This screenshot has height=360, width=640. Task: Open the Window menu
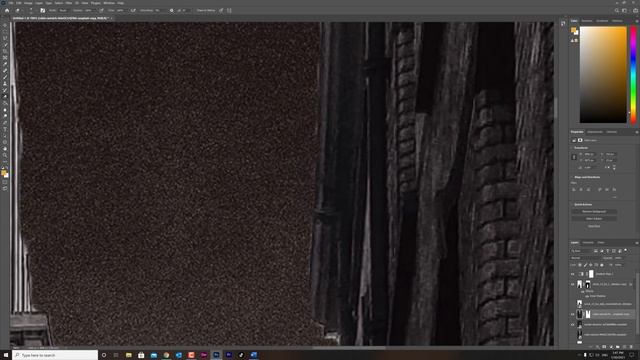(x=109, y=3)
